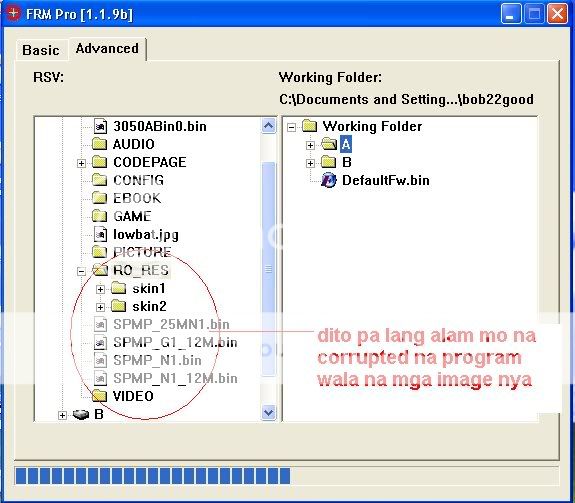Click the AUDIO folder icon
The image size is (575, 503).
[x=99, y=144]
